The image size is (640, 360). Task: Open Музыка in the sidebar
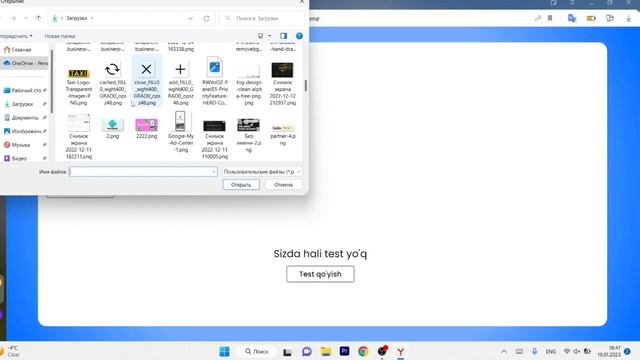point(24,145)
